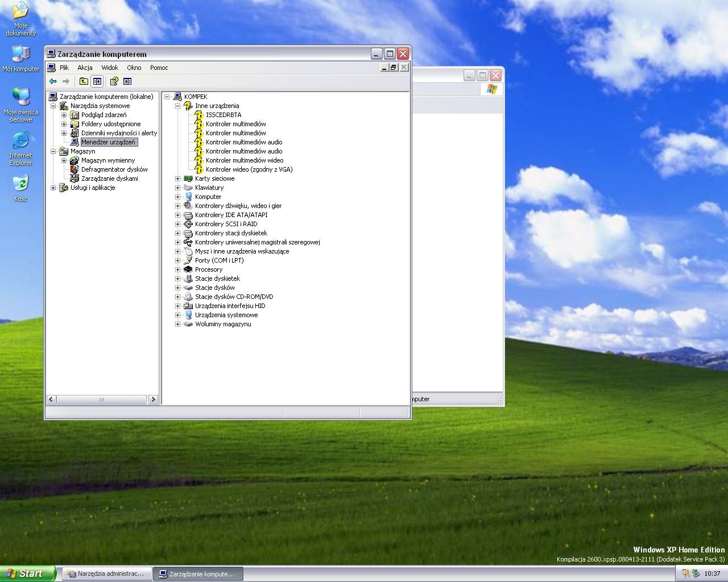
Task: Collapse the KOMPEK root node
Action: (x=167, y=97)
